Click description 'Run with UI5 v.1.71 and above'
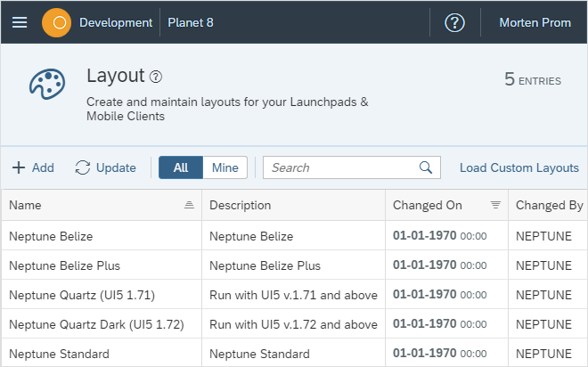The image size is (588, 367). coord(293,295)
